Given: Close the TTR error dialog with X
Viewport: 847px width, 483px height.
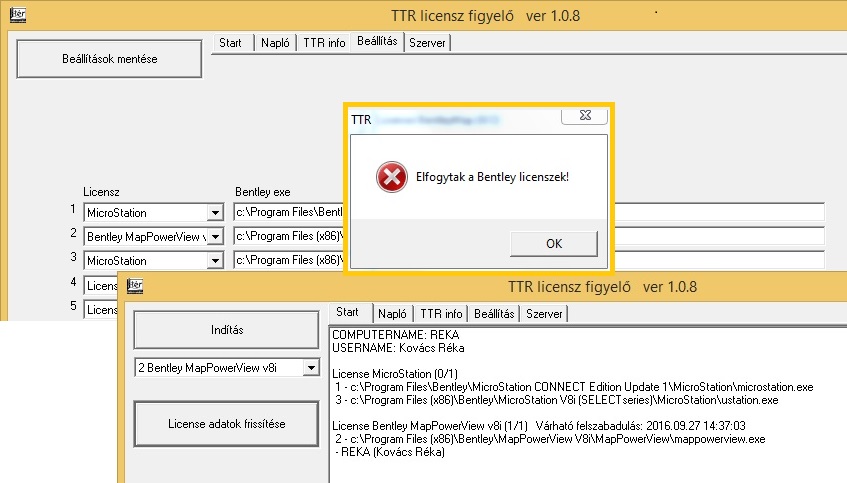Looking at the screenshot, I should (583, 117).
